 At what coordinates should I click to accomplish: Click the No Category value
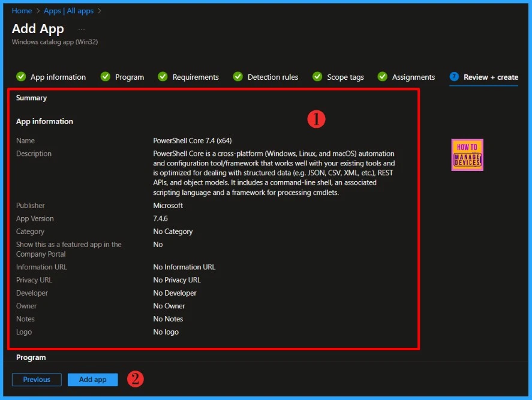point(173,231)
